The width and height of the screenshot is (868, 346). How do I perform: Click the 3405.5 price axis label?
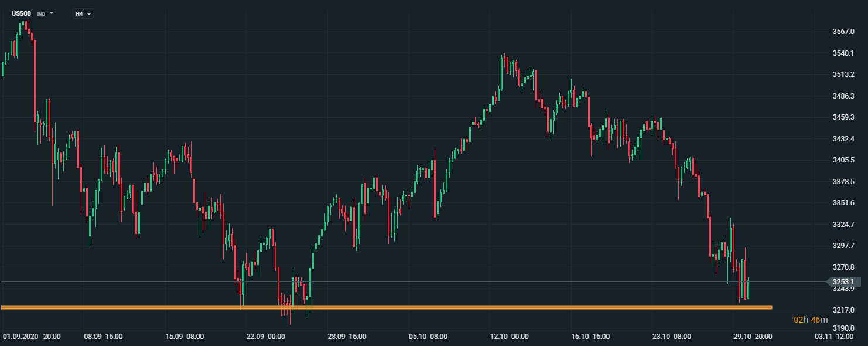[x=843, y=160]
